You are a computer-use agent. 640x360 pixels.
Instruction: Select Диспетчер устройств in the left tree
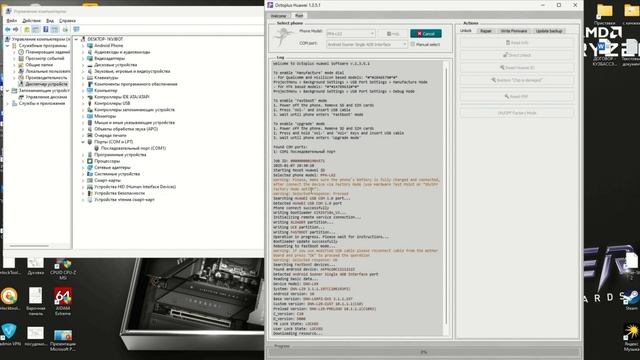[46, 84]
